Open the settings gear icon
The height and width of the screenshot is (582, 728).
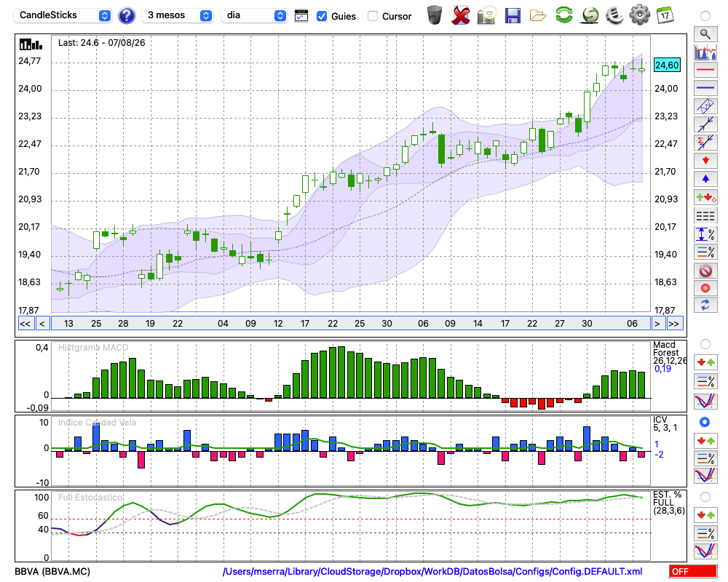point(639,15)
